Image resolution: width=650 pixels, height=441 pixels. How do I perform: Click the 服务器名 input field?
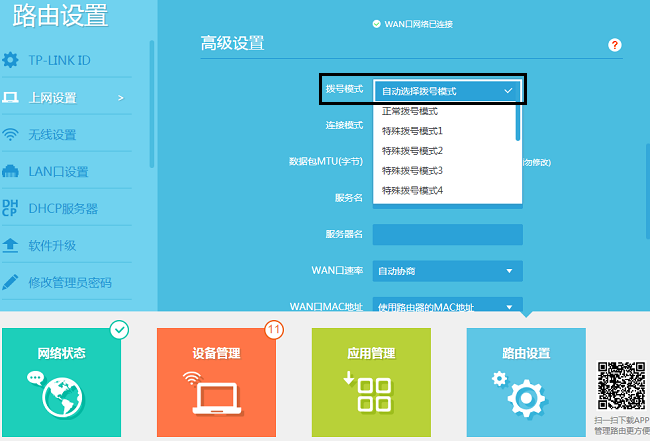point(447,234)
